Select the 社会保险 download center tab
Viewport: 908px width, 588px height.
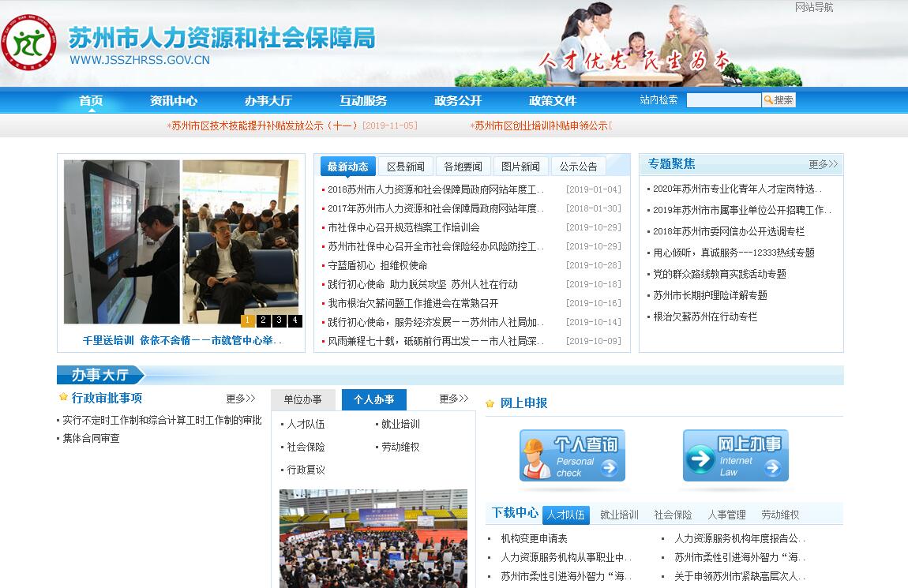tap(673, 515)
